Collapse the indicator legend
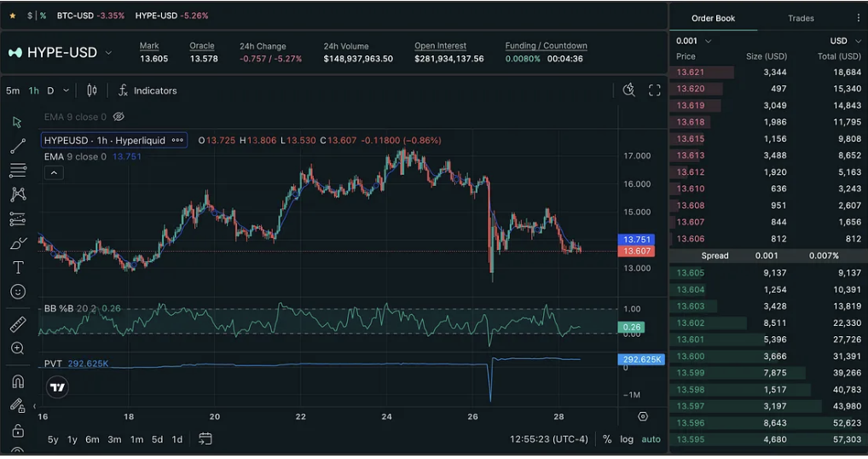Image resolution: width=868 pixels, height=459 pixels. pos(54,172)
